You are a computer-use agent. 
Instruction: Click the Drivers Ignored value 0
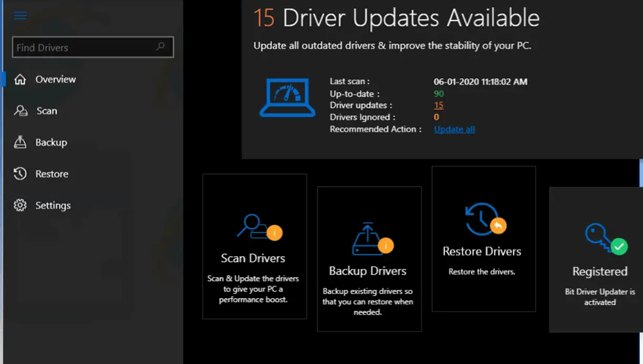[436, 117]
